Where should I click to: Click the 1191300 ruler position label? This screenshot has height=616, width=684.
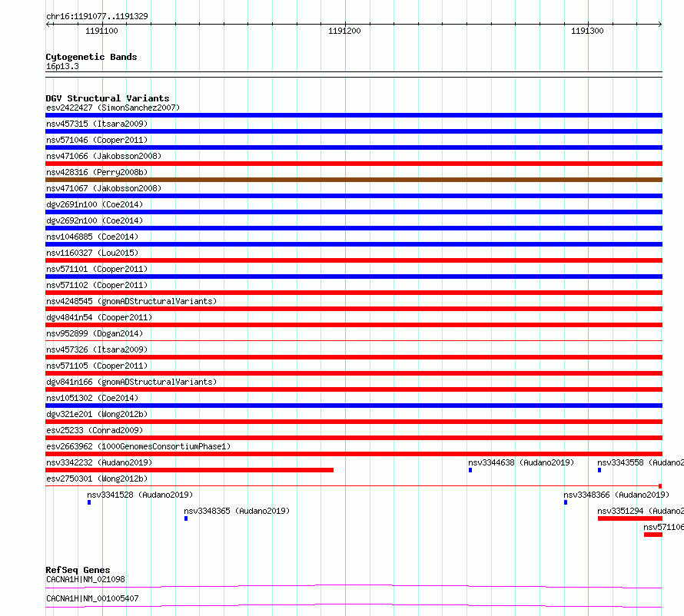tap(587, 31)
